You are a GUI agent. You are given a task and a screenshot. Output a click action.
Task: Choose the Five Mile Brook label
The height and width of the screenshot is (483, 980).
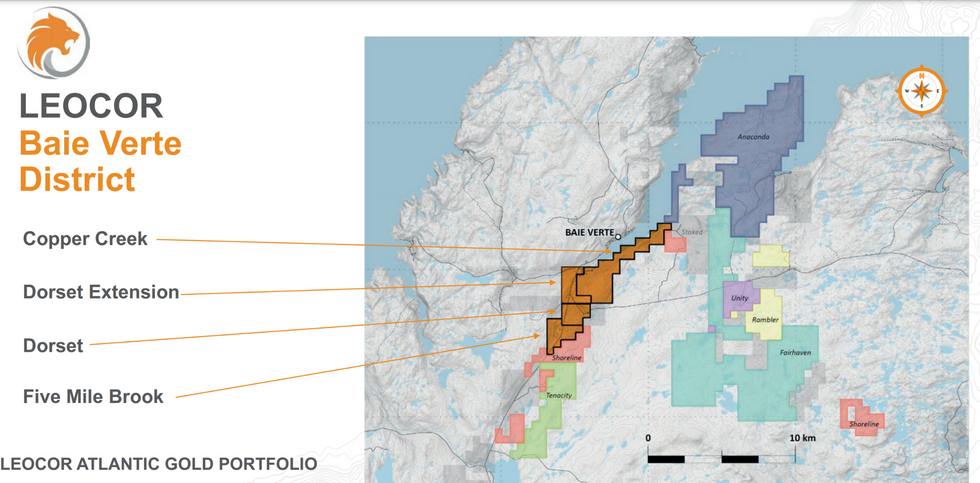pos(93,397)
